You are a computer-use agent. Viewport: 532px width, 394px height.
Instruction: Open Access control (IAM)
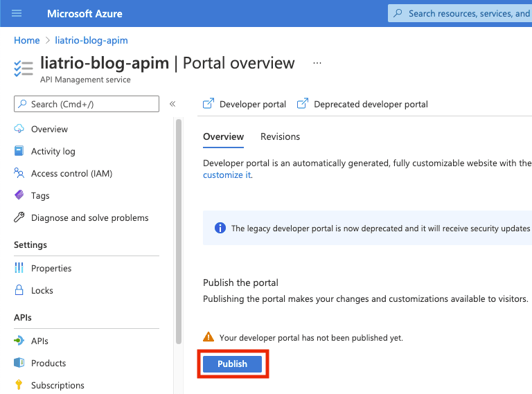[x=71, y=174]
